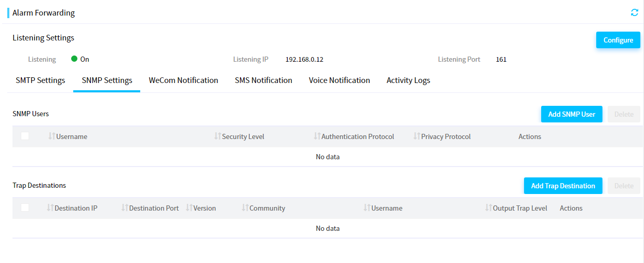Sort by Community column icon

click(245, 207)
